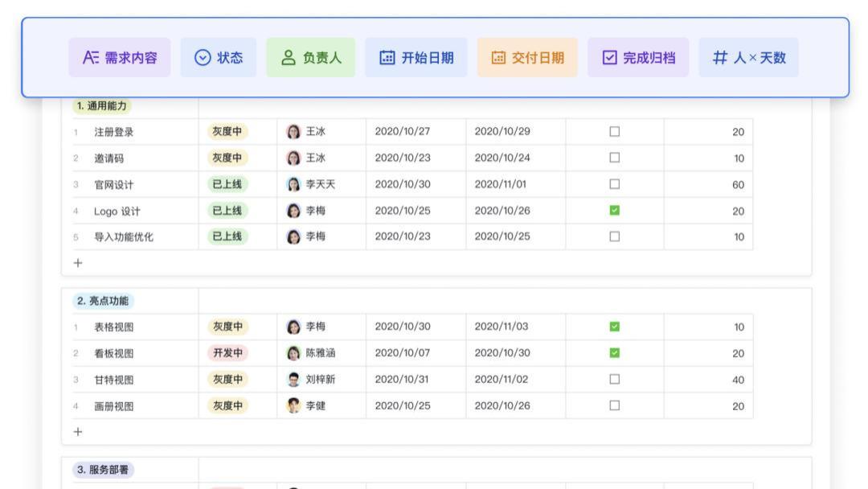Select the 负责人 person field icon
Image resolution: width=868 pixels, height=489 pixels.
coord(288,56)
